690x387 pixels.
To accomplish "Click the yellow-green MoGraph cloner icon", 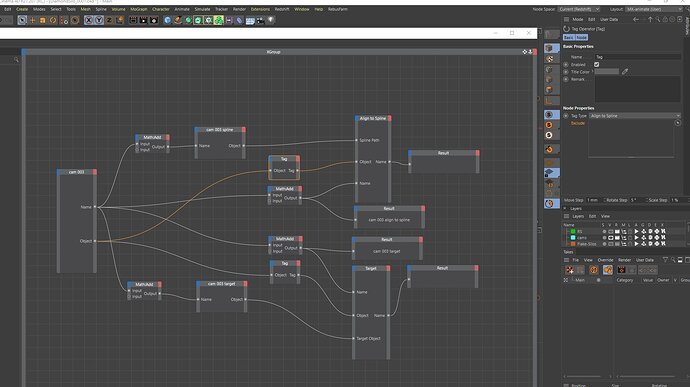I will click(219, 20).
